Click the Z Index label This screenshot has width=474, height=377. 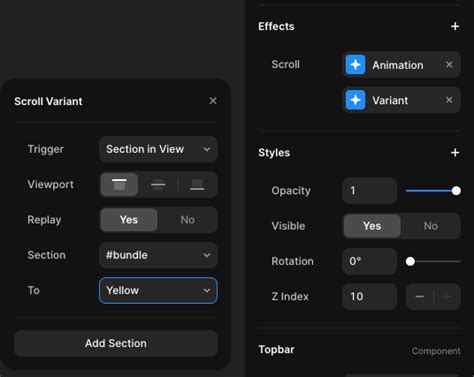(290, 296)
